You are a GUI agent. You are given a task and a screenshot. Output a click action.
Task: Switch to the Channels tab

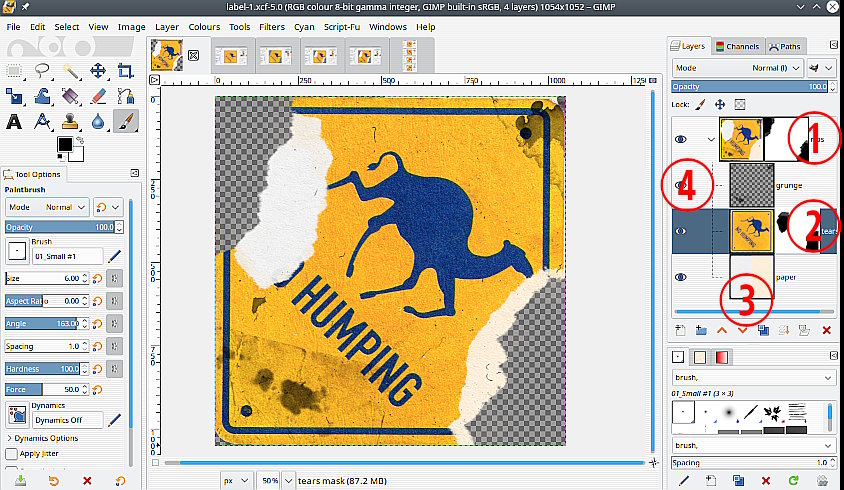738,46
